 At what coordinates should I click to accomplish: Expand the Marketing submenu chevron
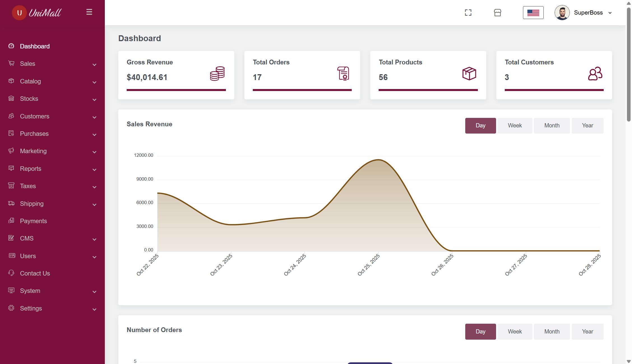(x=94, y=152)
